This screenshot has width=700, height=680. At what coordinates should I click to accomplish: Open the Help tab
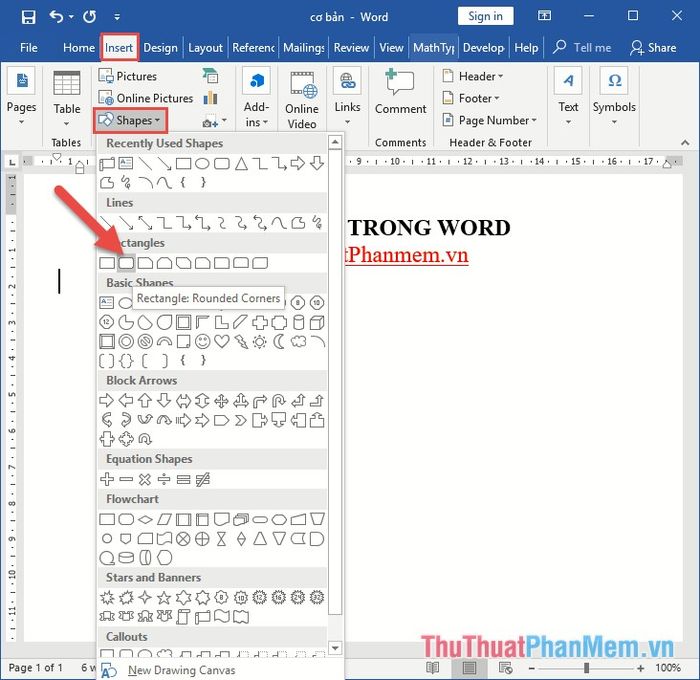click(x=526, y=47)
